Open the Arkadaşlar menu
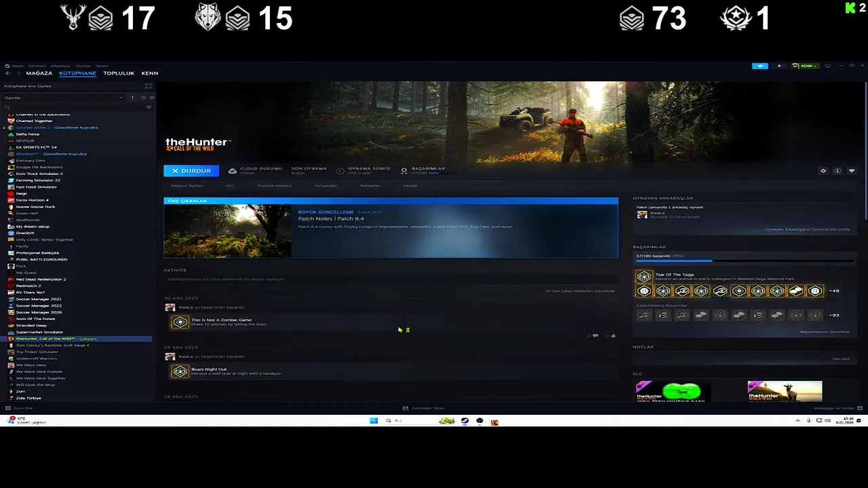The height and width of the screenshot is (488, 868). [x=60, y=66]
